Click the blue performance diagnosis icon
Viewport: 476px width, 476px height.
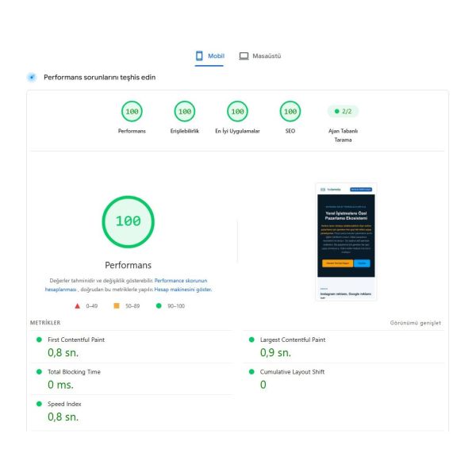[32, 77]
